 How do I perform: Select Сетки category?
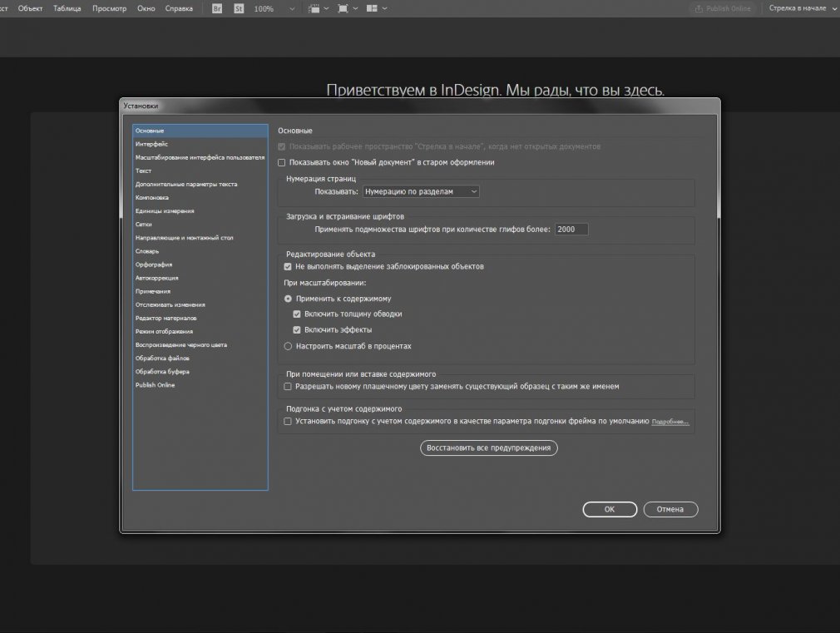point(200,225)
